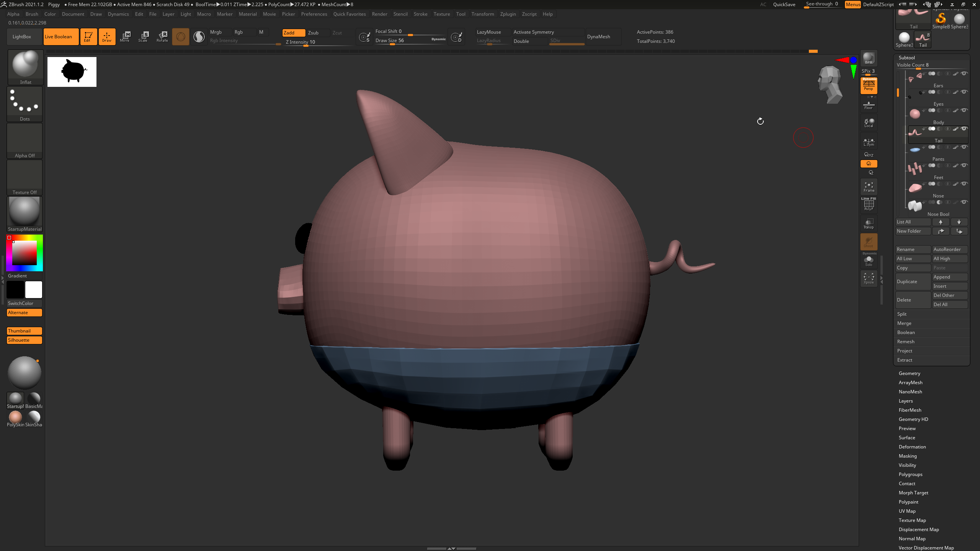Open the Transform menu

(483, 14)
